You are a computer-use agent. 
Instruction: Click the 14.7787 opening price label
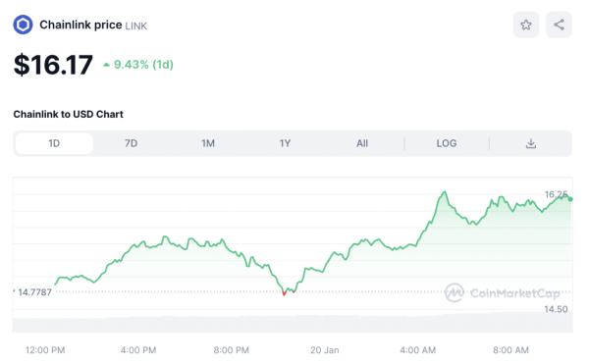(x=34, y=292)
